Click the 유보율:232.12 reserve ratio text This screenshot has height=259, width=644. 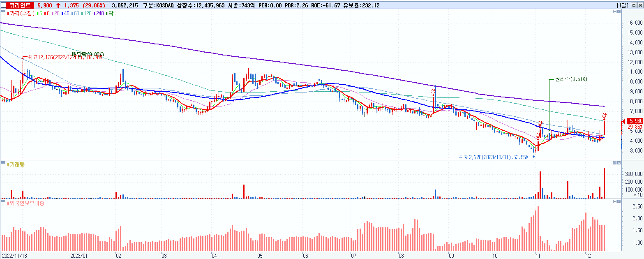pos(361,5)
